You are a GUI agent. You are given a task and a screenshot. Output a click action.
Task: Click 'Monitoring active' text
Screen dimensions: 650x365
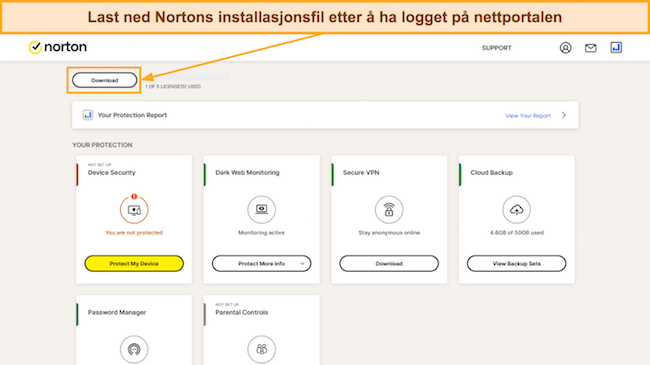pyautogui.click(x=262, y=233)
